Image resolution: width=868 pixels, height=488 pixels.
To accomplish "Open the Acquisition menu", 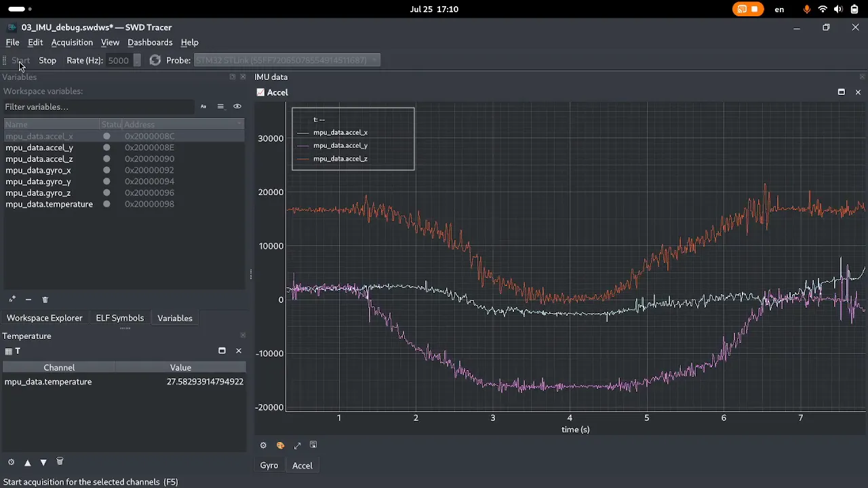I will 72,42.
